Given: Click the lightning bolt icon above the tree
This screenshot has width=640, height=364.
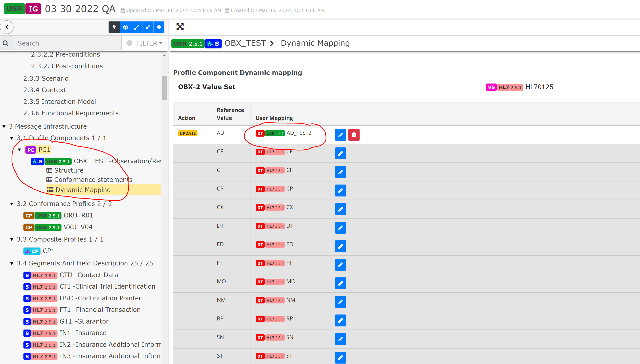Looking at the screenshot, I should 114,27.
